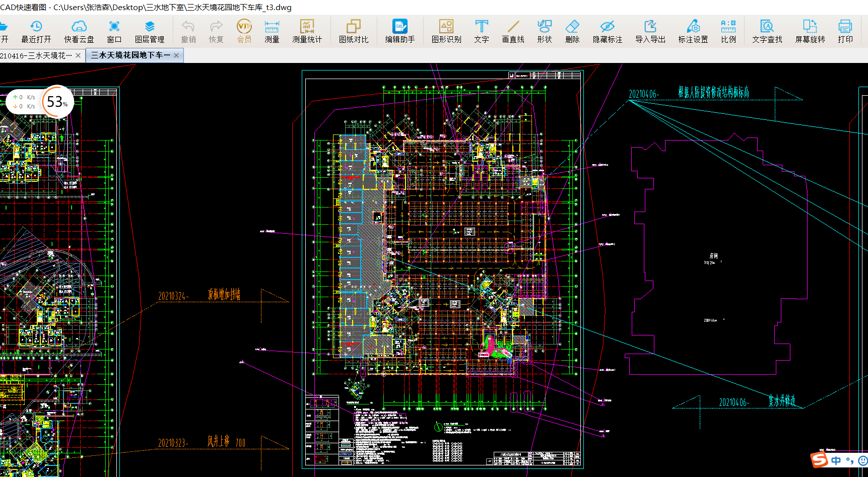Select the 测量 measure tool
Screen dimensions: 868x477
point(272,32)
